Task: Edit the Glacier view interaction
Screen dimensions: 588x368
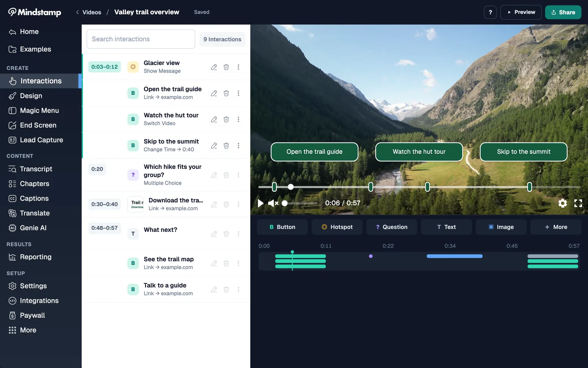Action: [x=214, y=67]
